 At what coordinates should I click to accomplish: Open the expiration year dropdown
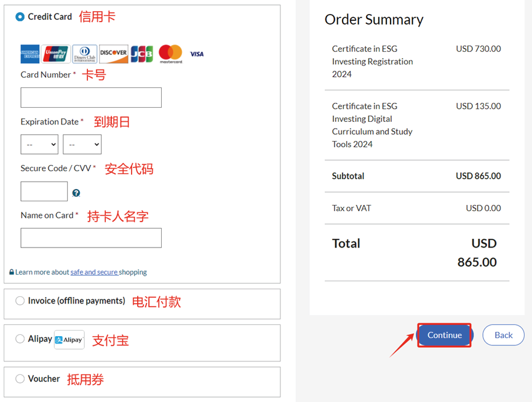click(x=82, y=144)
